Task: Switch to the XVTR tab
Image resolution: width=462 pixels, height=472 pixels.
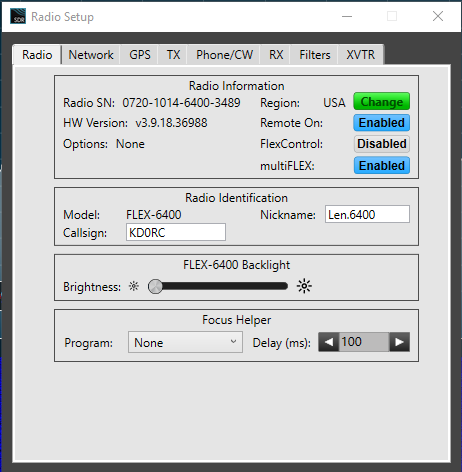Action: (x=361, y=55)
